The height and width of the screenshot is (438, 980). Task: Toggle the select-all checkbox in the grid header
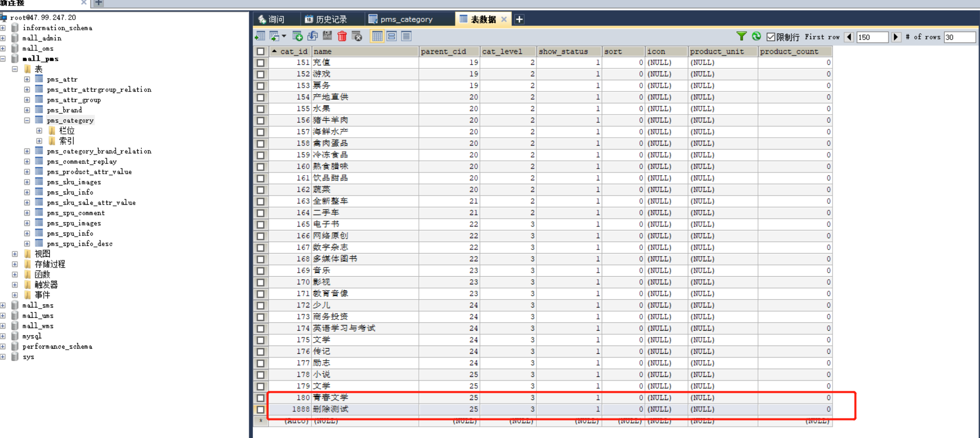[261, 51]
